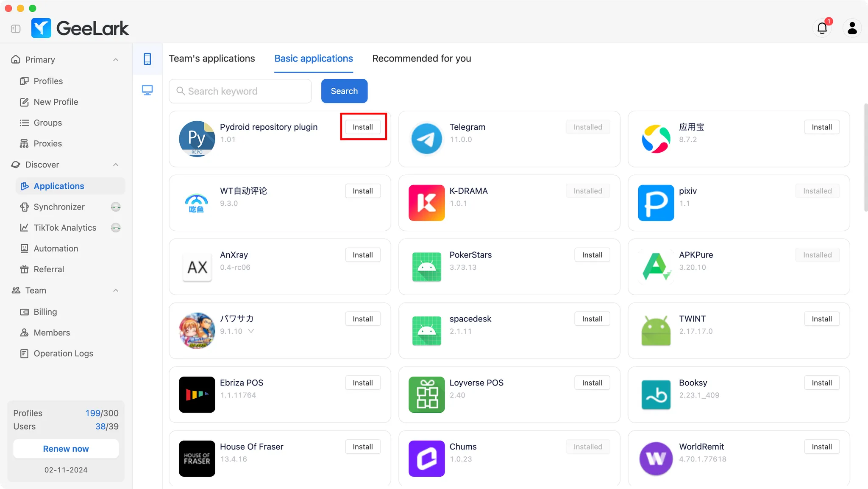
Task: Click the Renew now button
Action: click(x=66, y=449)
